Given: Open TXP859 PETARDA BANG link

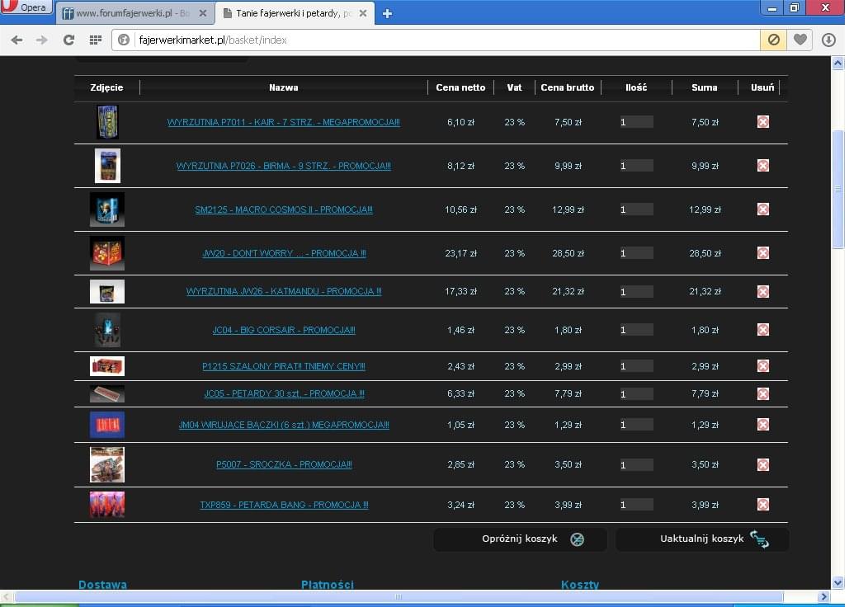Looking at the screenshot, I should coord(284,505).
